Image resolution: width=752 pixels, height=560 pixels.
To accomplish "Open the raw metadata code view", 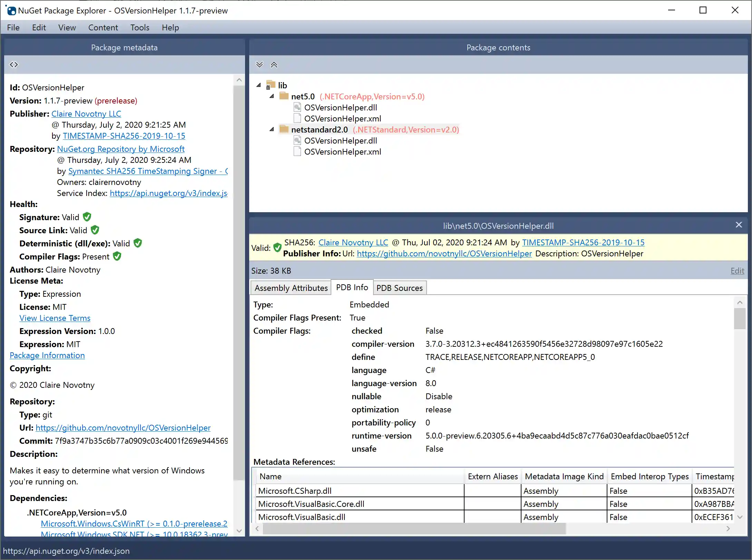I will click(x=14, y=65).
